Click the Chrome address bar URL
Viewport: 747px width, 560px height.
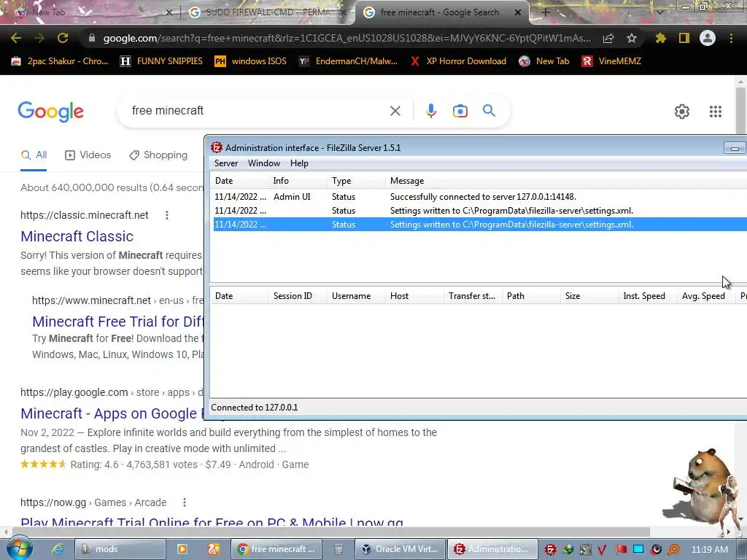[347, 38]
